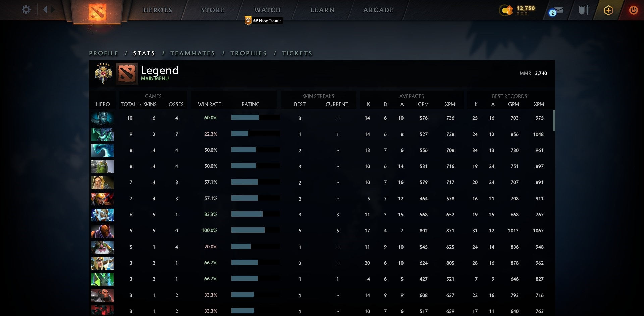Open the PROFILE page
The image size is (644, 316).
(x=103, y=53)
